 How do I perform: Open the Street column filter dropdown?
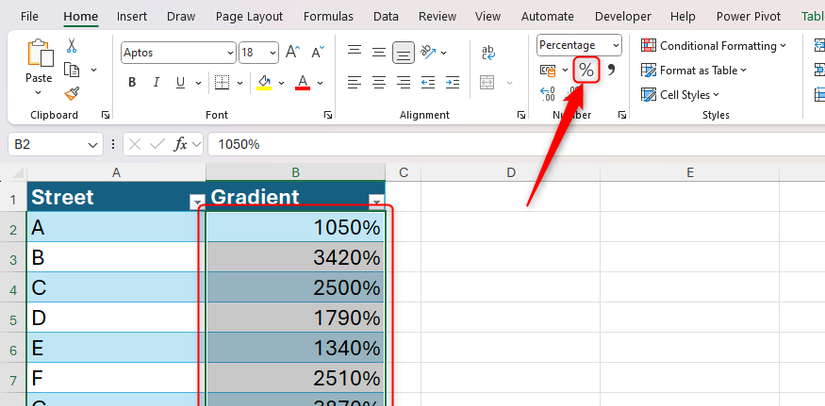click(197, 202)
